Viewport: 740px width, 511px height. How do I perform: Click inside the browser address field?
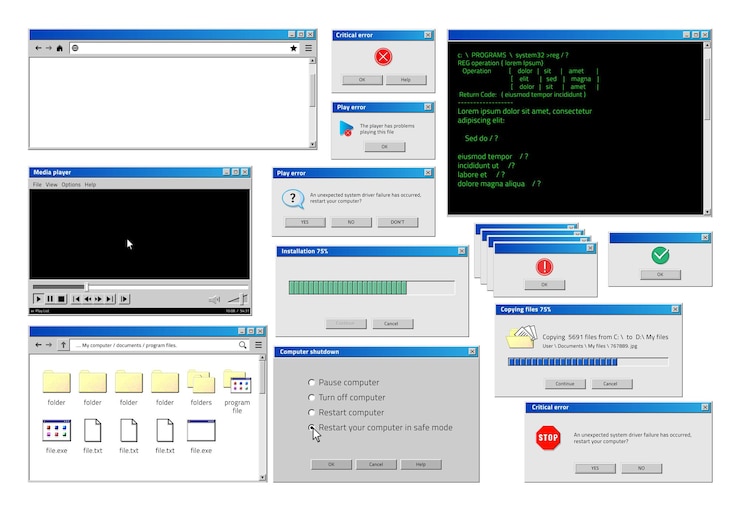point(185,48)
